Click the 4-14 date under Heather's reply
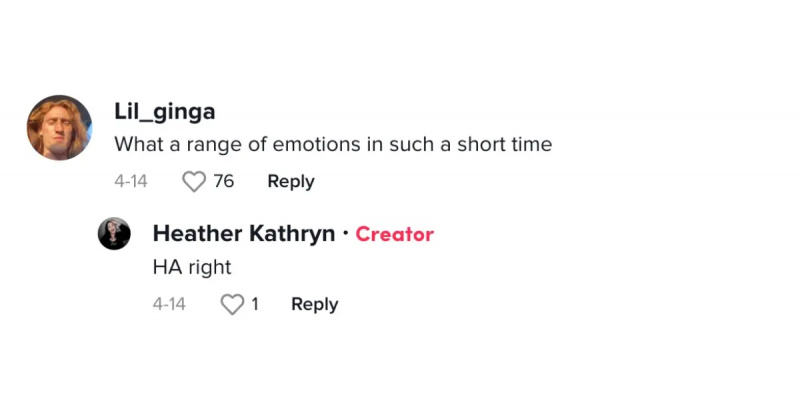The width and height of the screenshot is (800, 418). click(x=169, y=304)
